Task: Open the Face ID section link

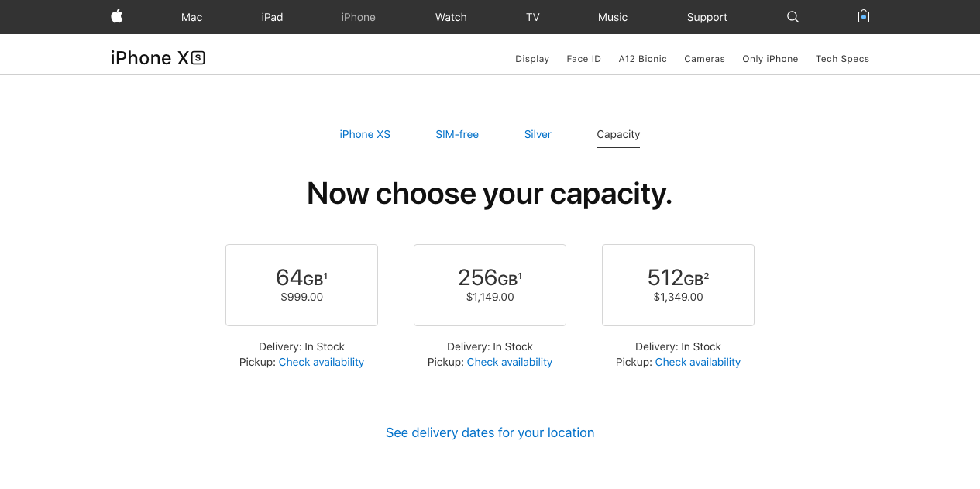Action: point(583,59)
